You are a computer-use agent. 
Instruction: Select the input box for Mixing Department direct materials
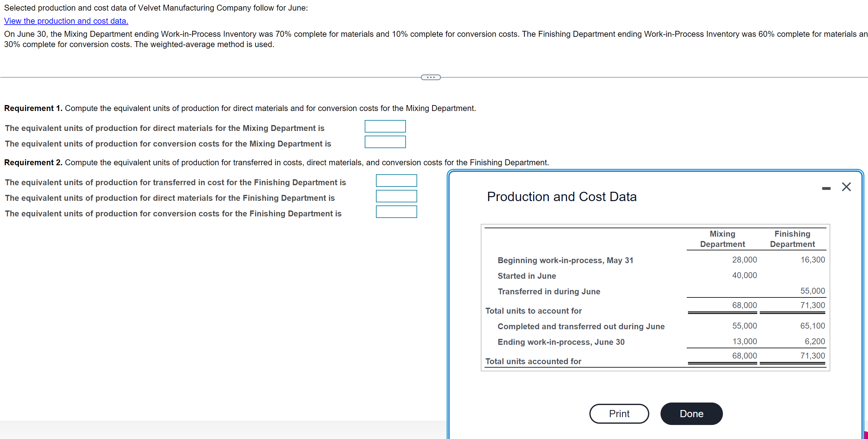tap(385, 126)
